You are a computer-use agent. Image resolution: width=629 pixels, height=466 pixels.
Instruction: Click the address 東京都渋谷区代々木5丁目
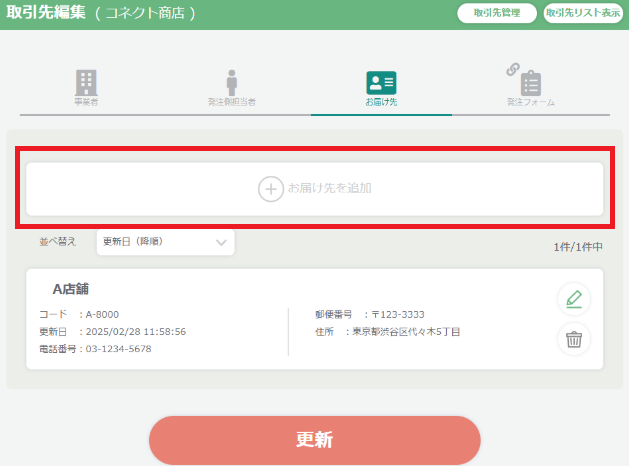406,332
